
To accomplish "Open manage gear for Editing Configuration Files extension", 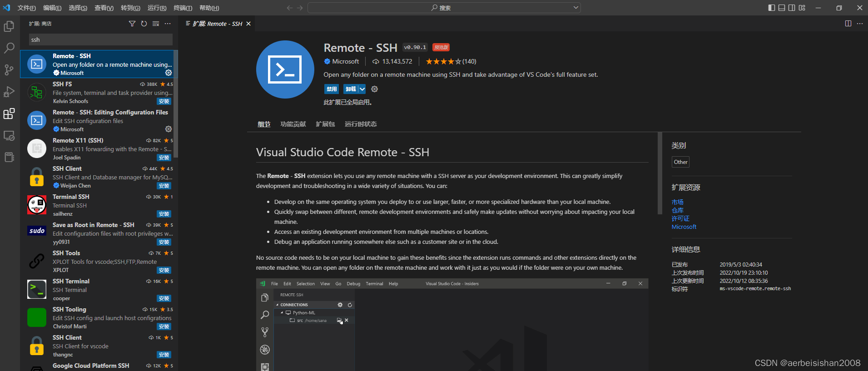I will [169, 129].
